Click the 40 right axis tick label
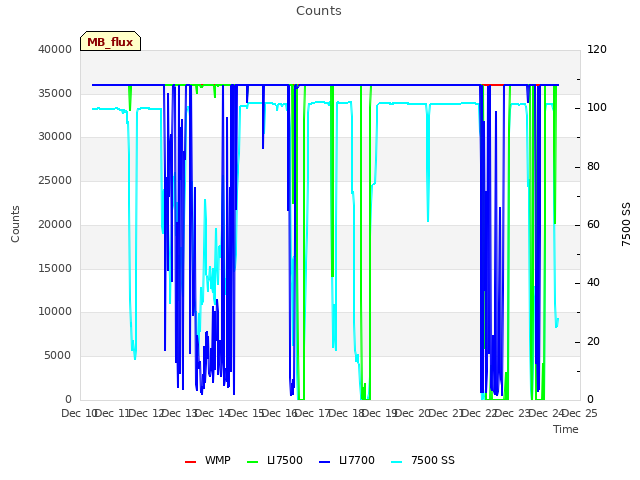 tap(593, 282)
